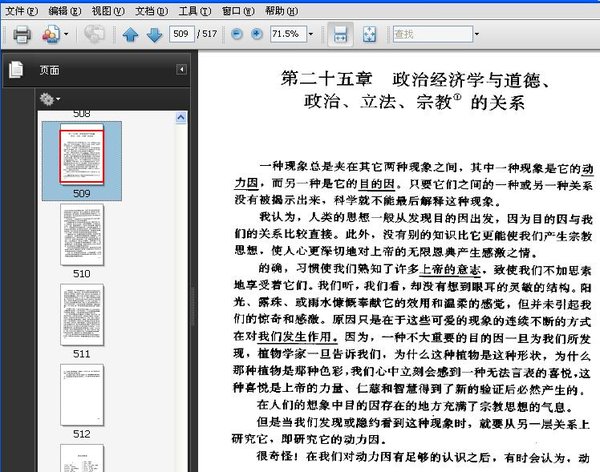The image size is (600, 472).
Task: Open the 71.5% zoom level dropdown
Action: [312, 35]
